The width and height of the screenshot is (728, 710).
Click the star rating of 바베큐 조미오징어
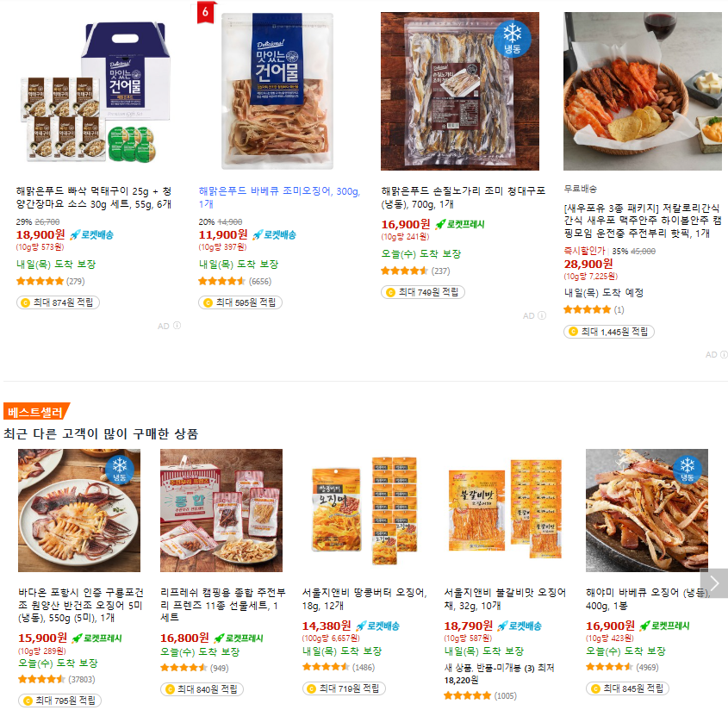pyautogui.click(x=221, y=281)
